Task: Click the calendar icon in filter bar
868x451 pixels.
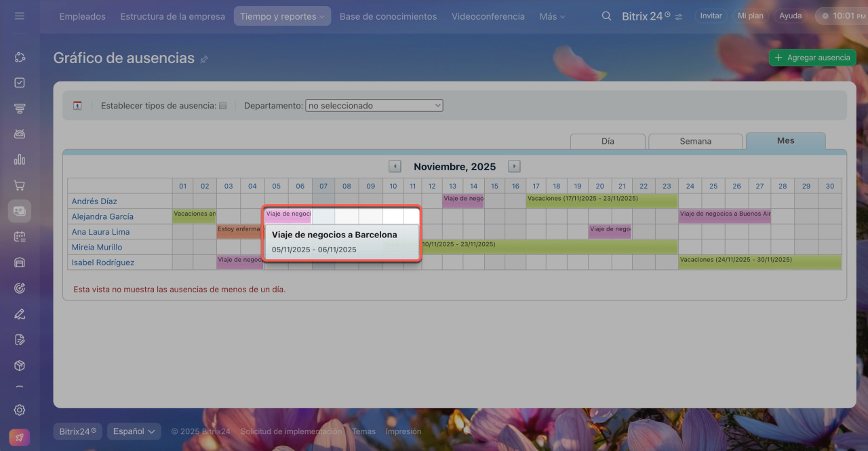Action: (x=77, y=106)
